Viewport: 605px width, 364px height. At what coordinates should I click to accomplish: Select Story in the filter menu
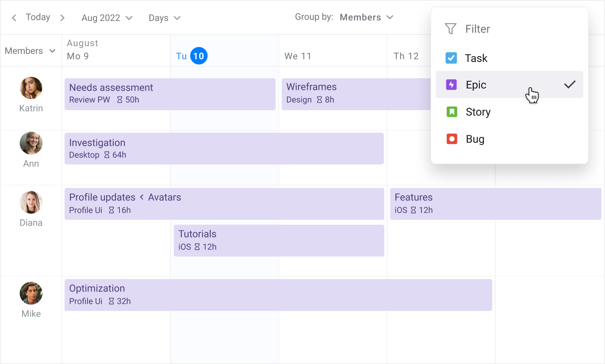478,112
